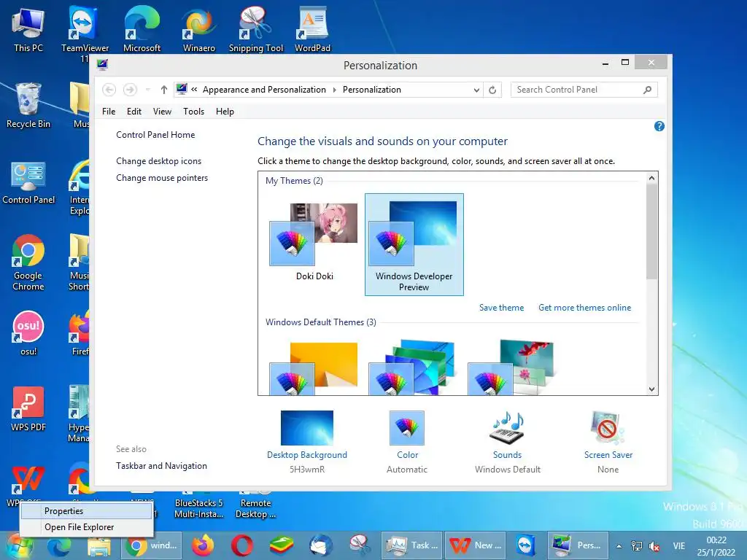
Task: Open the Recycle Bin icon
Action: 28,106
